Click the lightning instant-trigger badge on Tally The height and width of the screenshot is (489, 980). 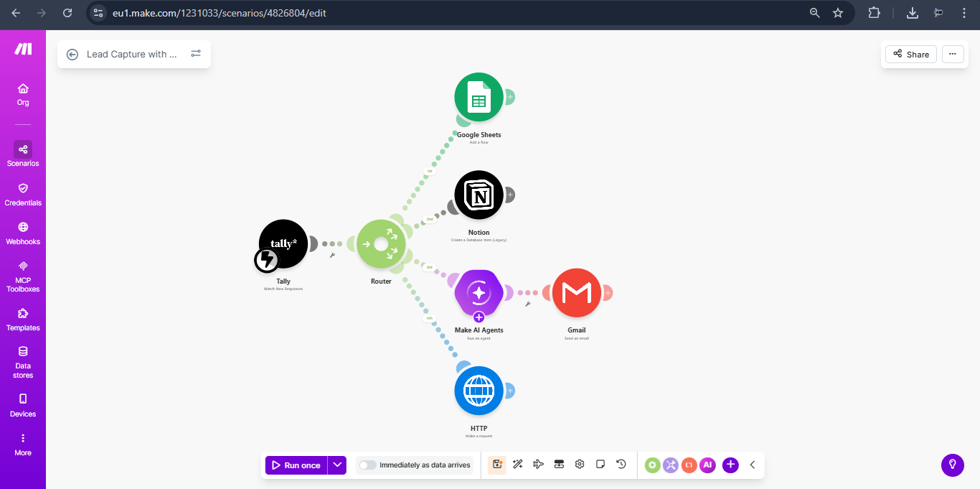pyautogui.click(x=267, y=260)
